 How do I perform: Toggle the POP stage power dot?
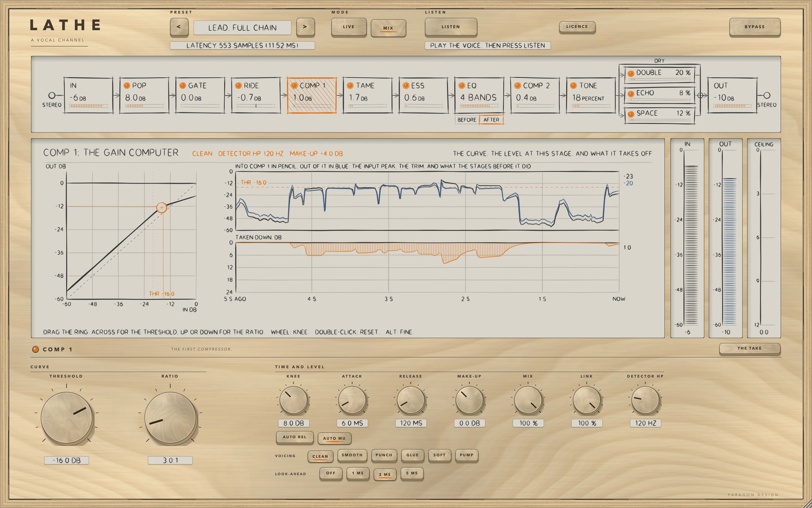click(127, 86)
